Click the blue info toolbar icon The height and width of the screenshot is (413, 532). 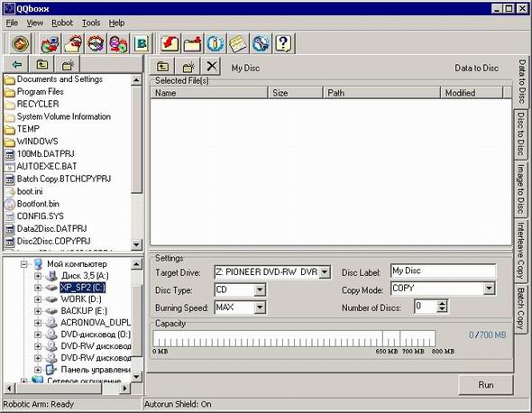pos(216,43)
